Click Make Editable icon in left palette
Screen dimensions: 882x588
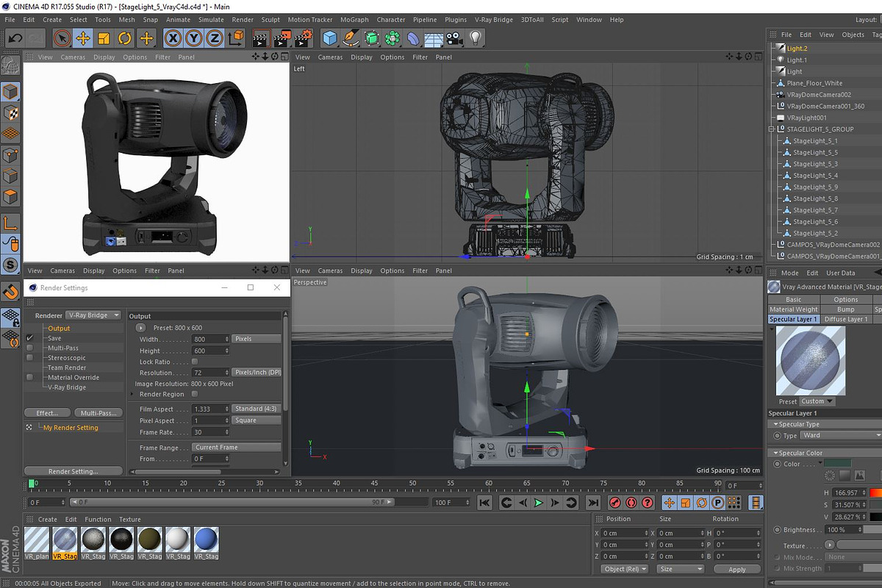coord(10,65)
